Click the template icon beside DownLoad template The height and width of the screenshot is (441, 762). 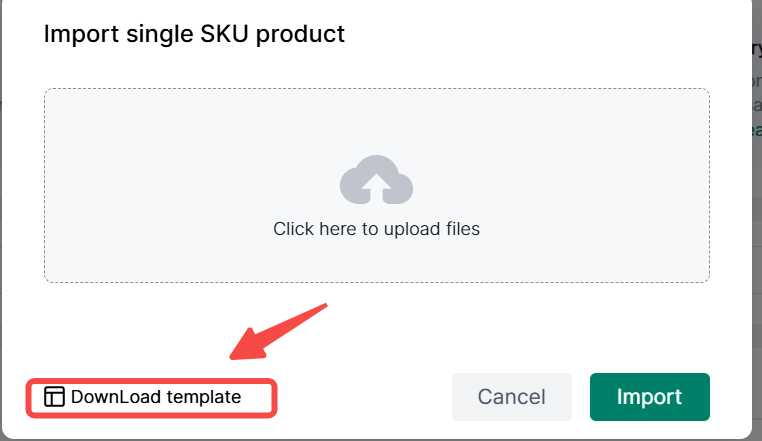(x=54, y=397)
